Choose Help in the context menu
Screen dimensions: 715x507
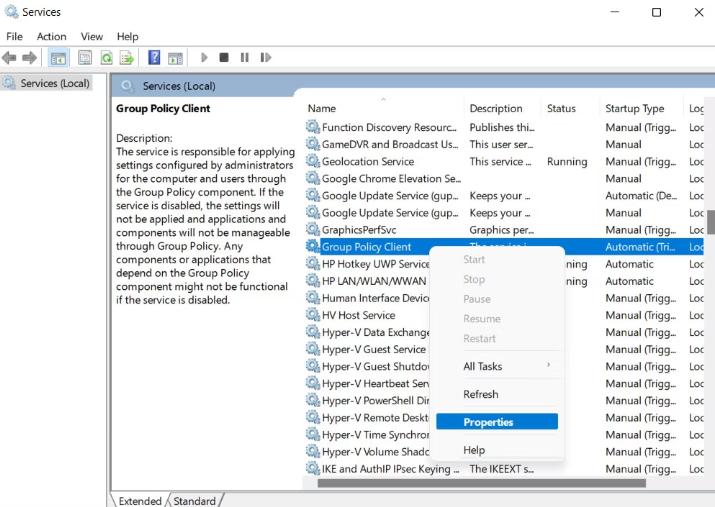pos(497,450)
